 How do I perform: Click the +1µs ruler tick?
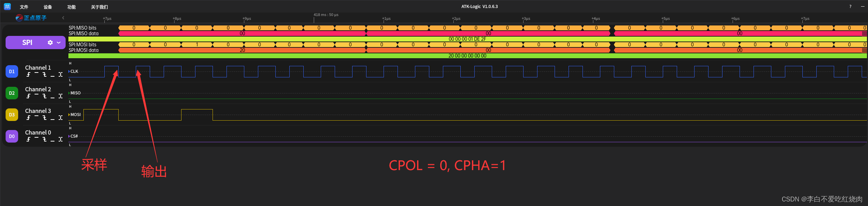tap(386, 18)
